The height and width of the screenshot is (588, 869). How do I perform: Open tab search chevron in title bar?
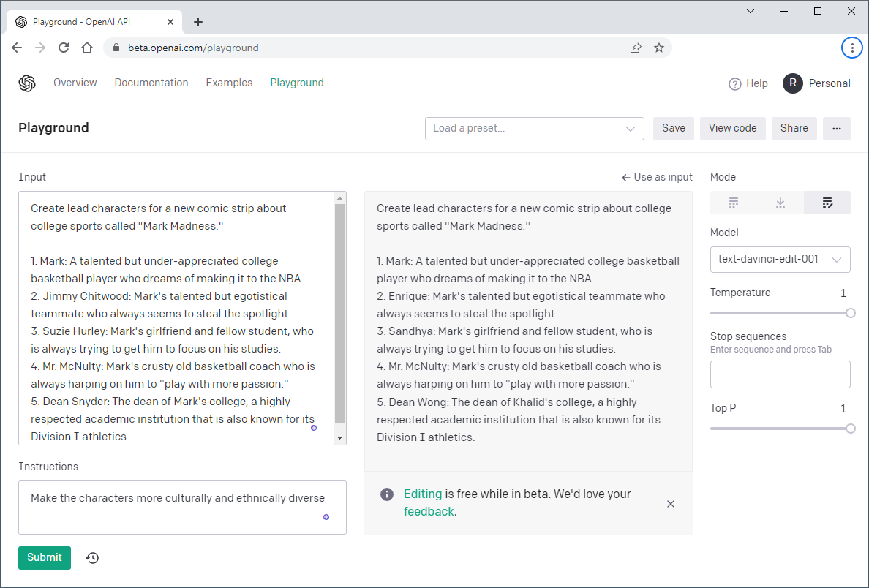[750, 11]
